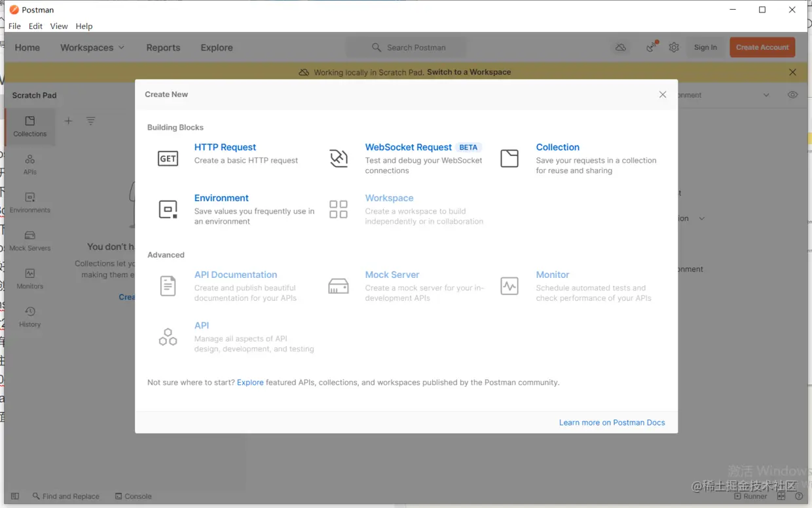
Task: Expand the Workspaces dropdown
Action: point(92,47)
